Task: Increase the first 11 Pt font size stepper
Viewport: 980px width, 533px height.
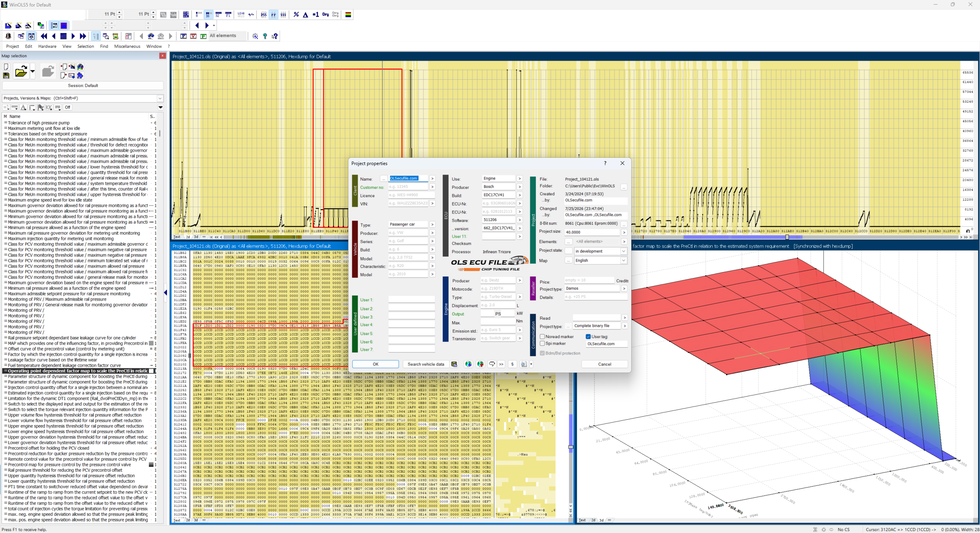Action: 119,12
